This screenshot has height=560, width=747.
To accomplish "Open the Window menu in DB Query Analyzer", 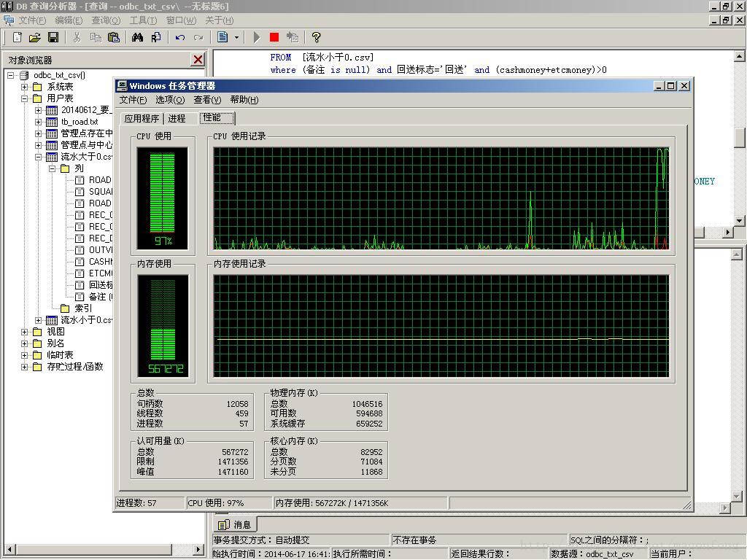I will tap(181, 20).
